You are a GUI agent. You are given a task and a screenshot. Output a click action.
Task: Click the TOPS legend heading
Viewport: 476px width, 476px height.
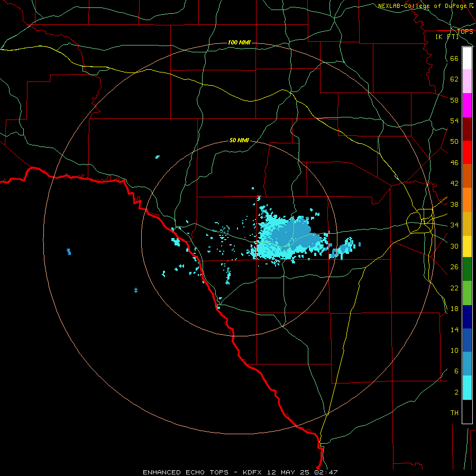tap(465, 31)
